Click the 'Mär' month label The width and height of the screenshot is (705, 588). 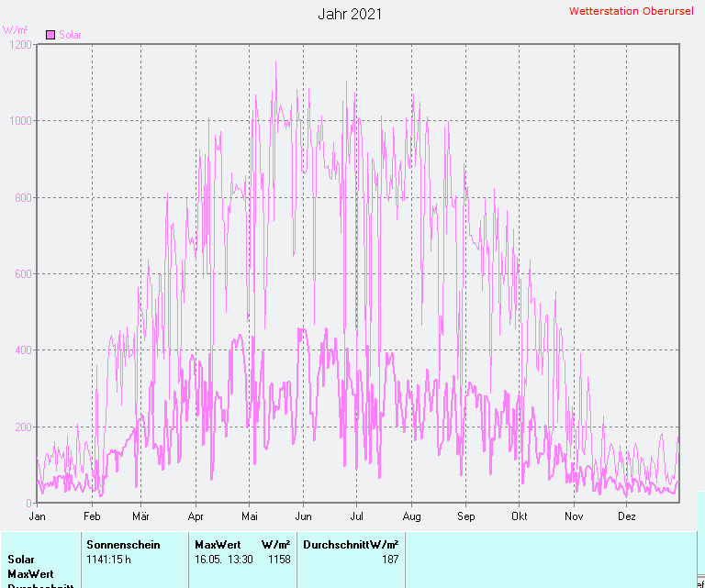[140, 516]
